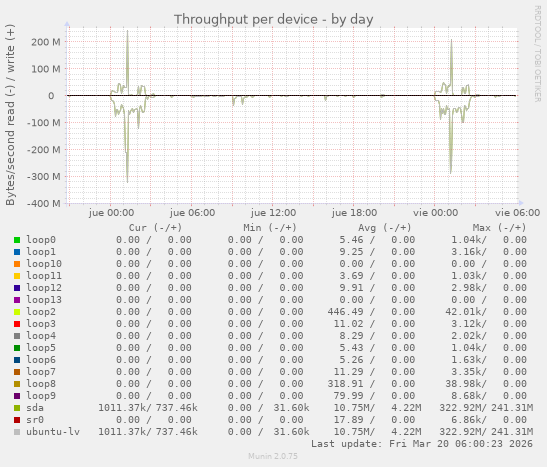This screenshot has height=467, width=547.
Task: Click sr0 max value 6.86k
Action: tap(466, 420)
